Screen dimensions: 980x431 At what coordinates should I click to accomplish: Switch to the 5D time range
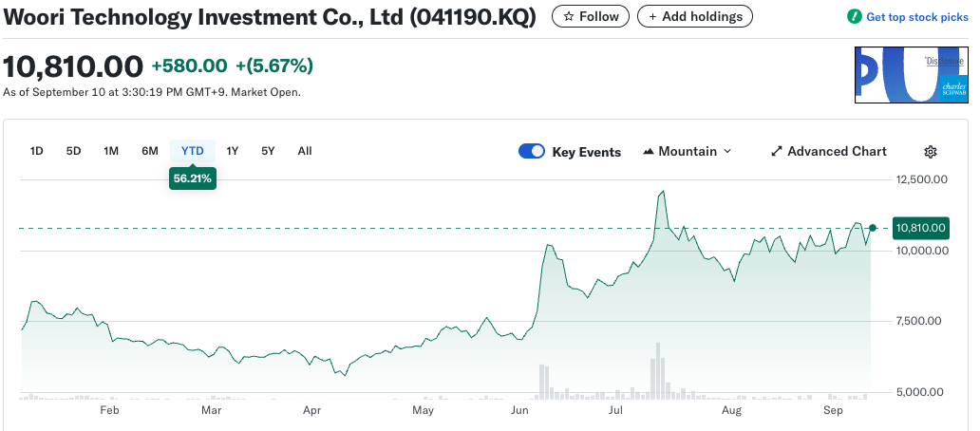coord(73,151)
